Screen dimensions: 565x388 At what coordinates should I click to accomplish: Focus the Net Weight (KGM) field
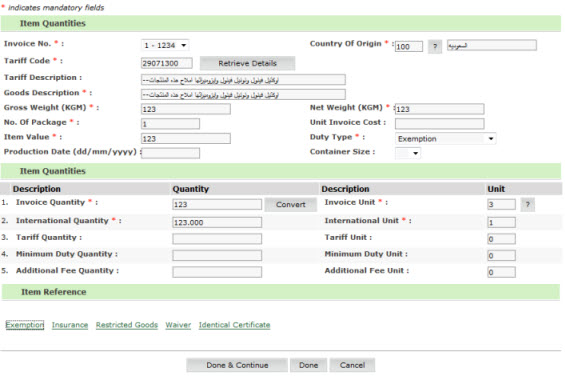tap(440, 109)
